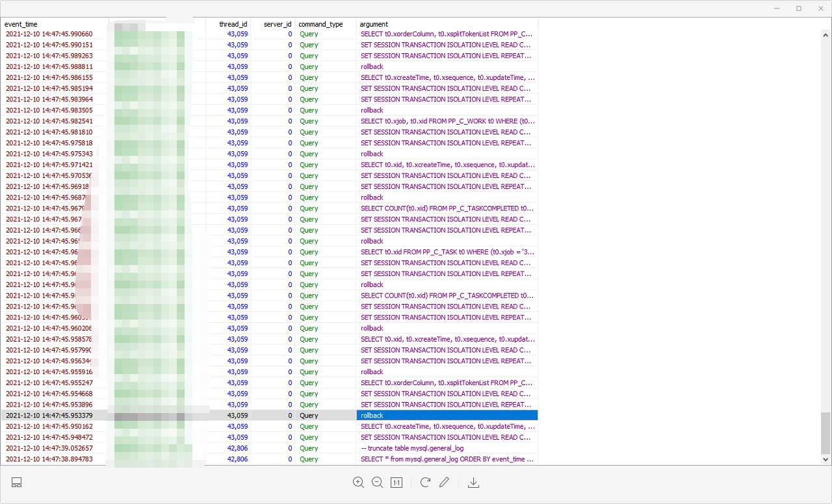Image resolution: width=832 pixels, height=504 pixels.
Task: Select timestamp 2021-12-10 14:47:45.975818
Action: (x=49, y=143)
